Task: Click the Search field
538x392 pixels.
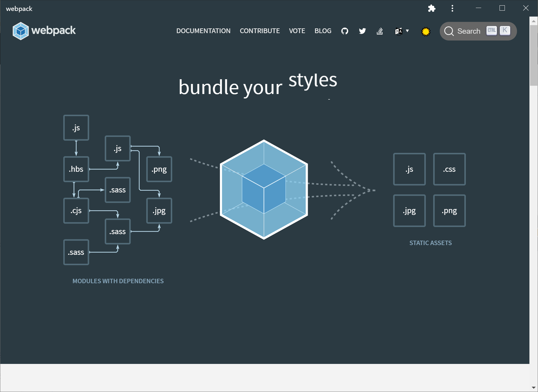Action: (x=478, y=31)
